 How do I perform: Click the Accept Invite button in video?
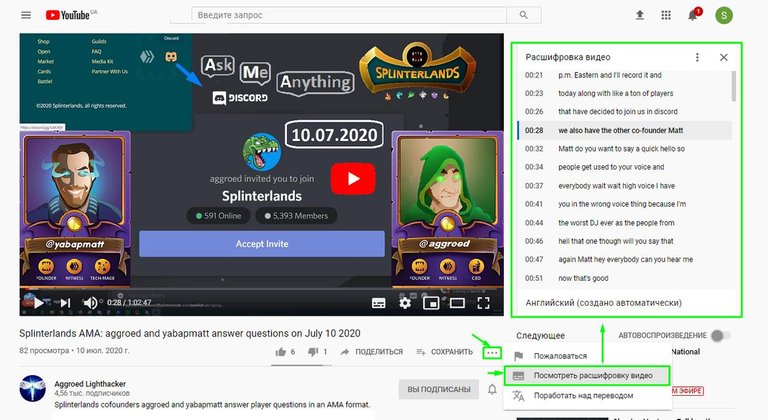[x=262, y=244]
